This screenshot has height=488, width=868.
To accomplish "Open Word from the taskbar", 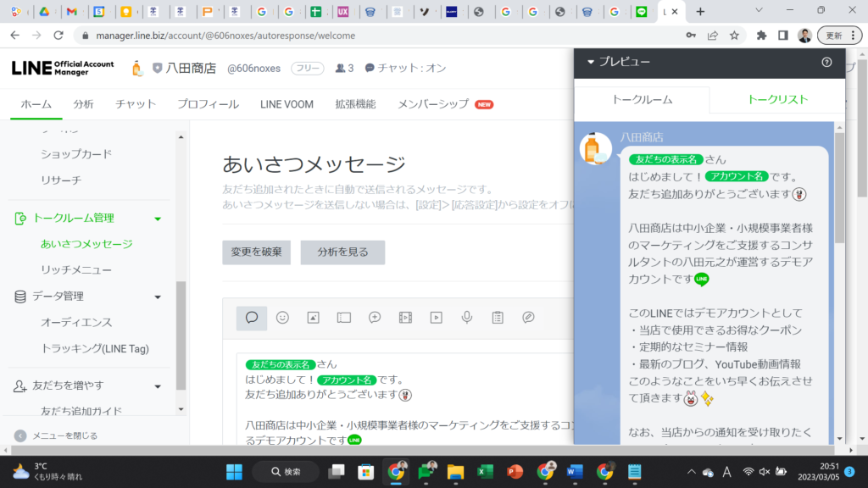I will pos(575,472).
